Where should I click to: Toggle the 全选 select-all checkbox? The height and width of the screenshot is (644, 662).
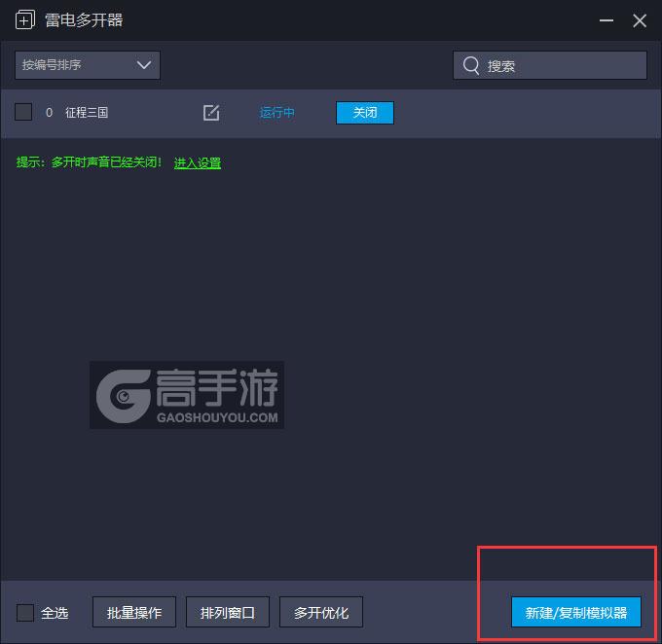tap(25, 612)
